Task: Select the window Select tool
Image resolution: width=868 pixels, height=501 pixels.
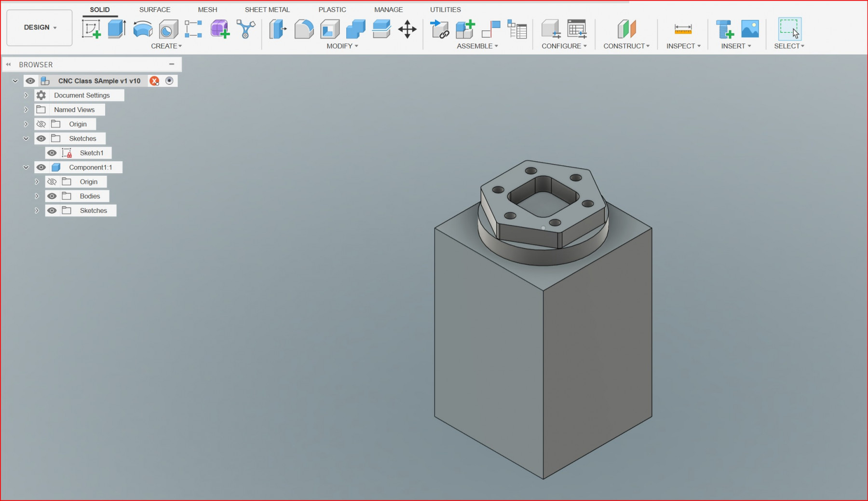Action: [x=789, y=29]
